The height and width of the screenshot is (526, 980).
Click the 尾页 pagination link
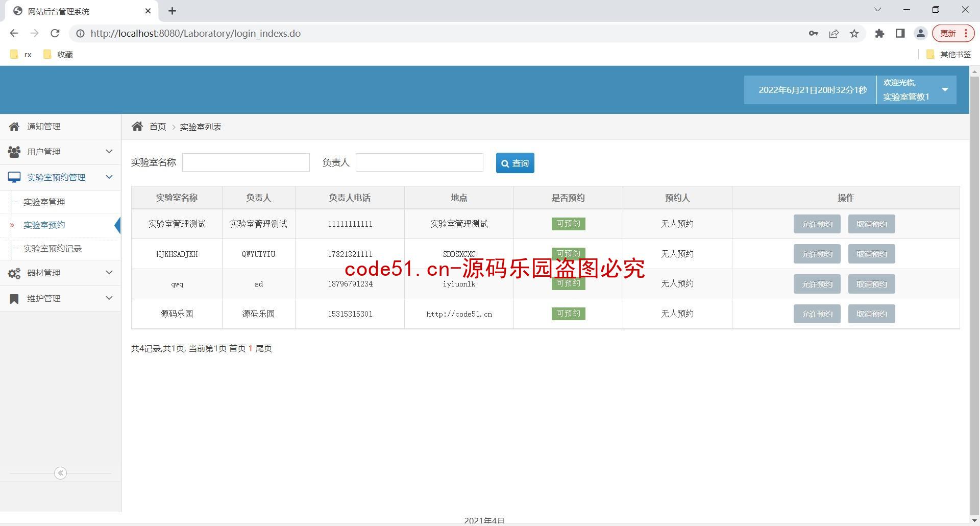pos(264,349)
